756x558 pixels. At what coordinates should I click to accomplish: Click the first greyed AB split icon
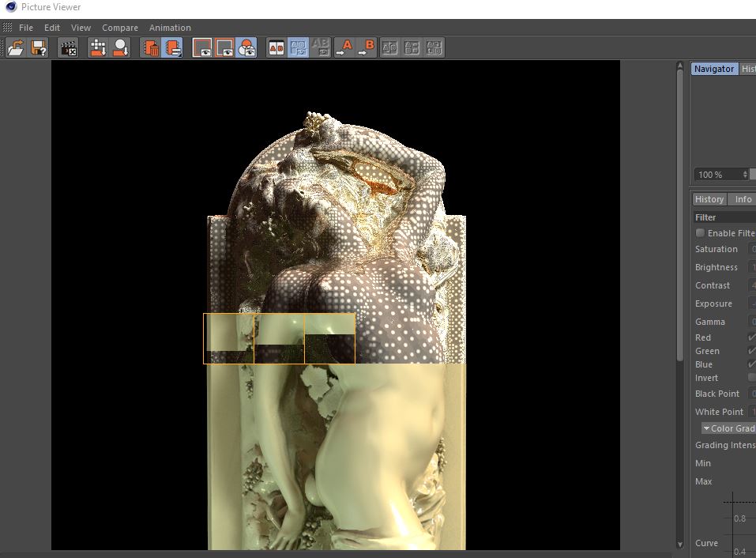389,47
